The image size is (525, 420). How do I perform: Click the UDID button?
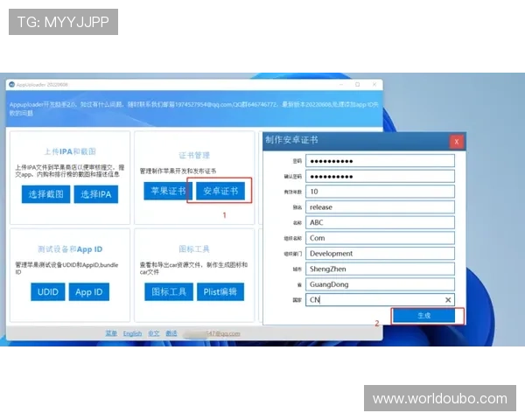coord(48,292)
